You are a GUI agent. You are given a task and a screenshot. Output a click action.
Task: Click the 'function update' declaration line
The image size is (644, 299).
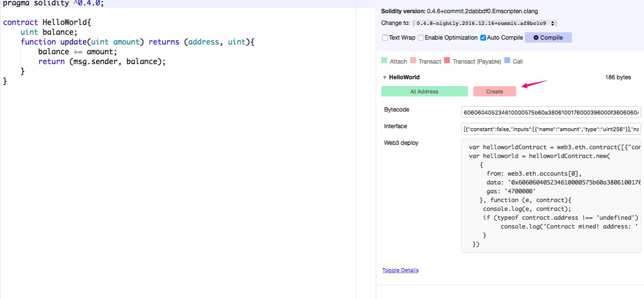[138, 42]
